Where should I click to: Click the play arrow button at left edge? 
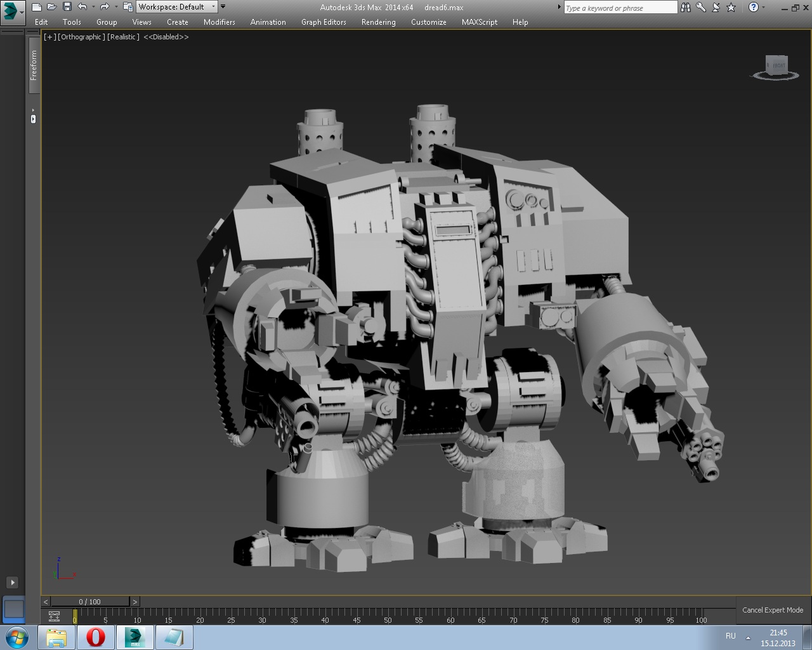(12, 582)
